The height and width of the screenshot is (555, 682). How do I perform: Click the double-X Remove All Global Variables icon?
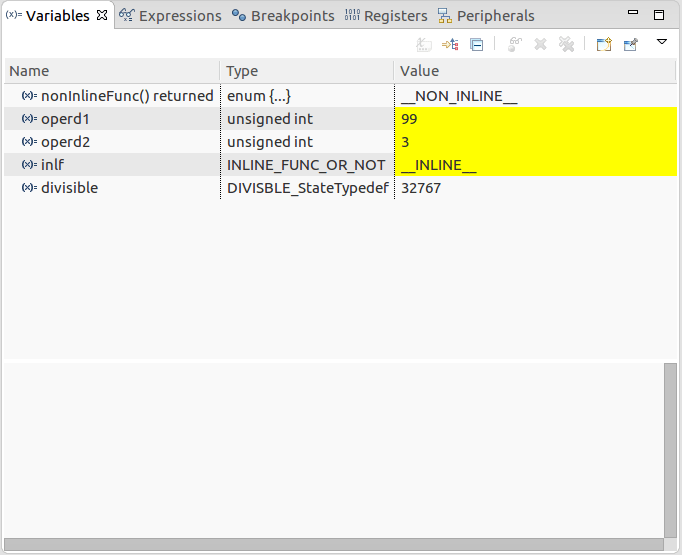pos(566,44)
